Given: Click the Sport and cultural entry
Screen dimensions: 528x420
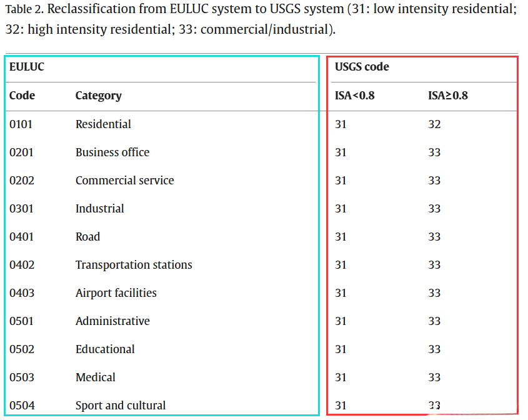Looking at the screenshot, I should (x=121, y=406).
